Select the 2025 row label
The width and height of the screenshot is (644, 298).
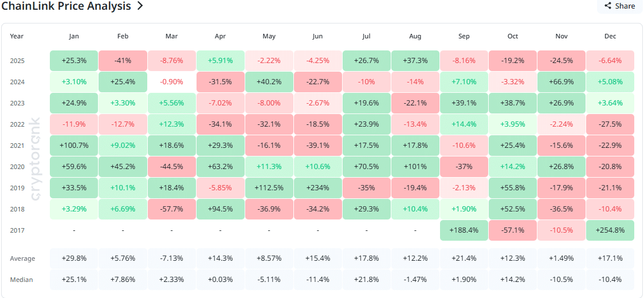(x=17, y=61)
